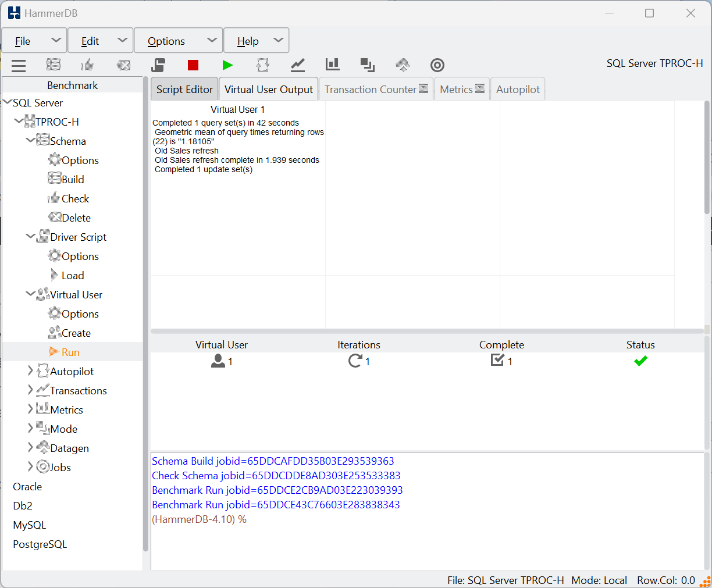This screenshot has width=712, height=588.
Task: Select Build under Schema
Action: [x=73, y=179]
